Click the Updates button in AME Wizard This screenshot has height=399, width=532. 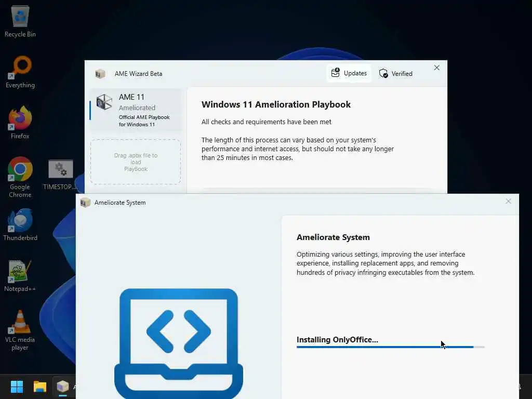pos(349,73)
